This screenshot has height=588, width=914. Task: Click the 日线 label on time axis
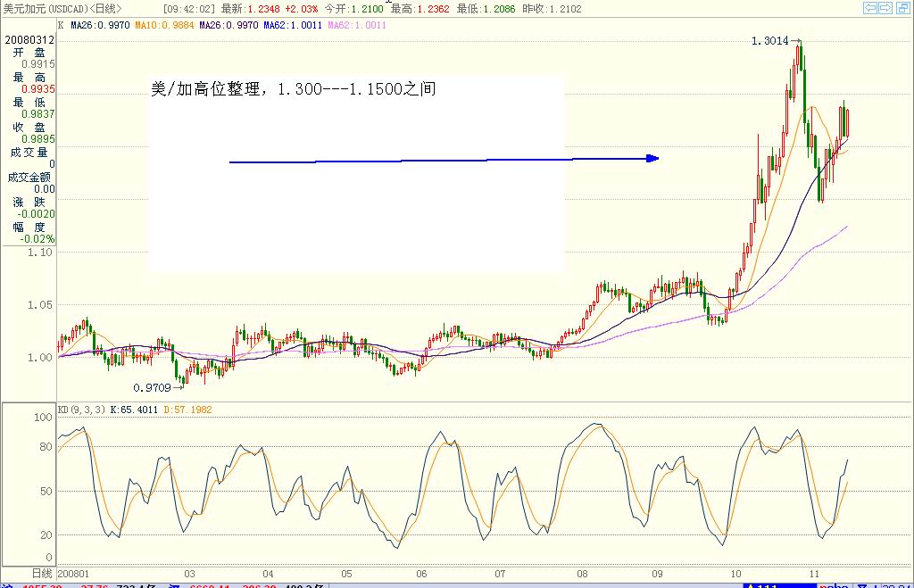[x=42, y=574]
